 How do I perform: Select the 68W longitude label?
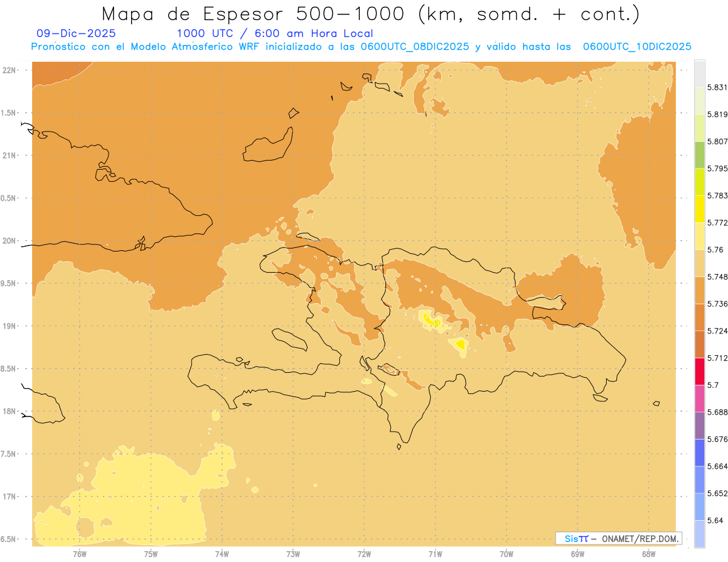click(x=649, y=554)
